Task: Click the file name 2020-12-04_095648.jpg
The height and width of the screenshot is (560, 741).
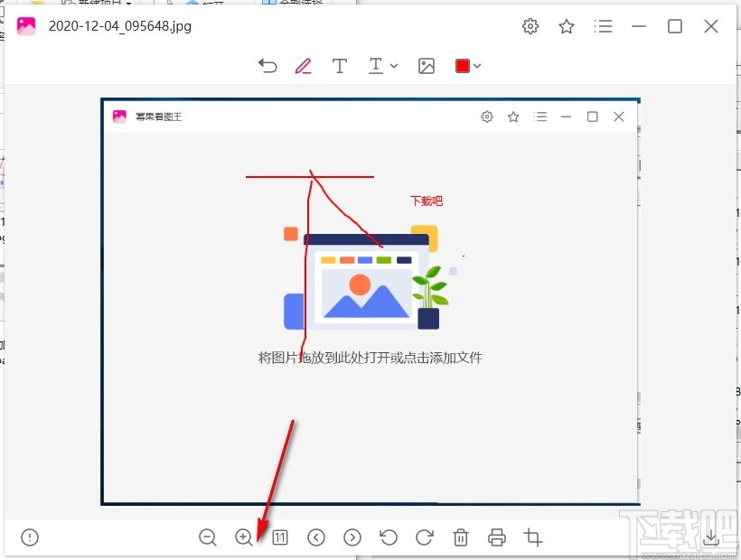Action: [120, 26]
